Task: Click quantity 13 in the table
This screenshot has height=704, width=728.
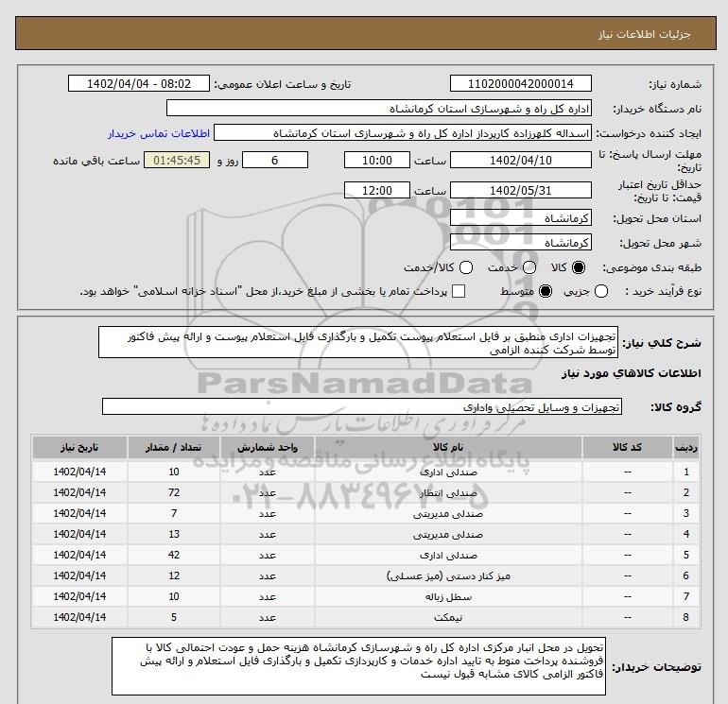Action: [x=174, y=534]
